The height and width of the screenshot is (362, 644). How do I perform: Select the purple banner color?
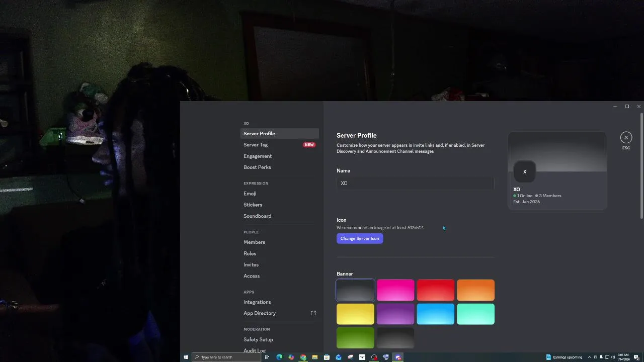(395, 314)
